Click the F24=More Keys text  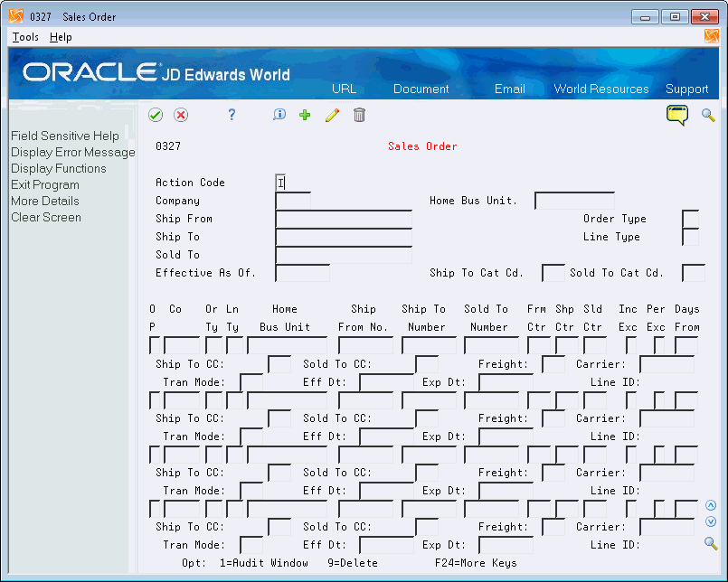pos(476,563)
